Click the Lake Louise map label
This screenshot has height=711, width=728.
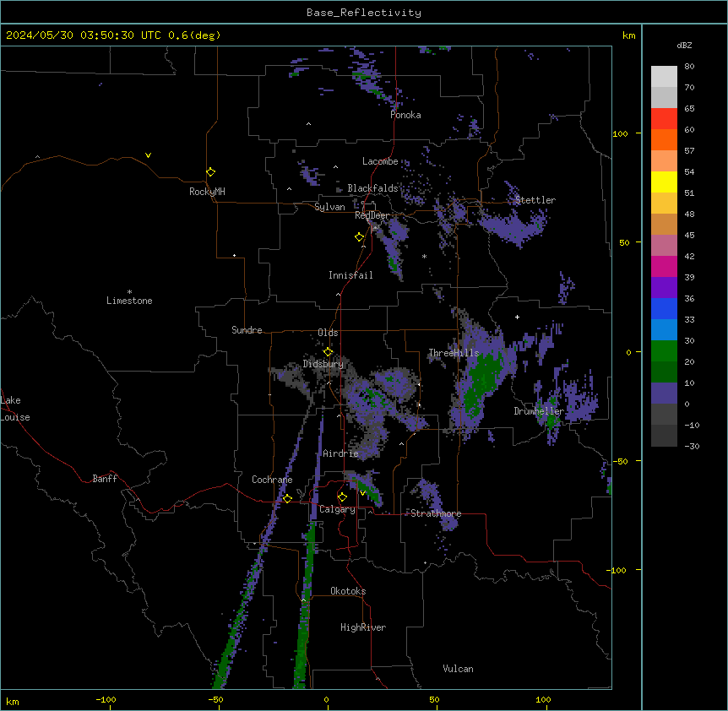coord(14,409)
